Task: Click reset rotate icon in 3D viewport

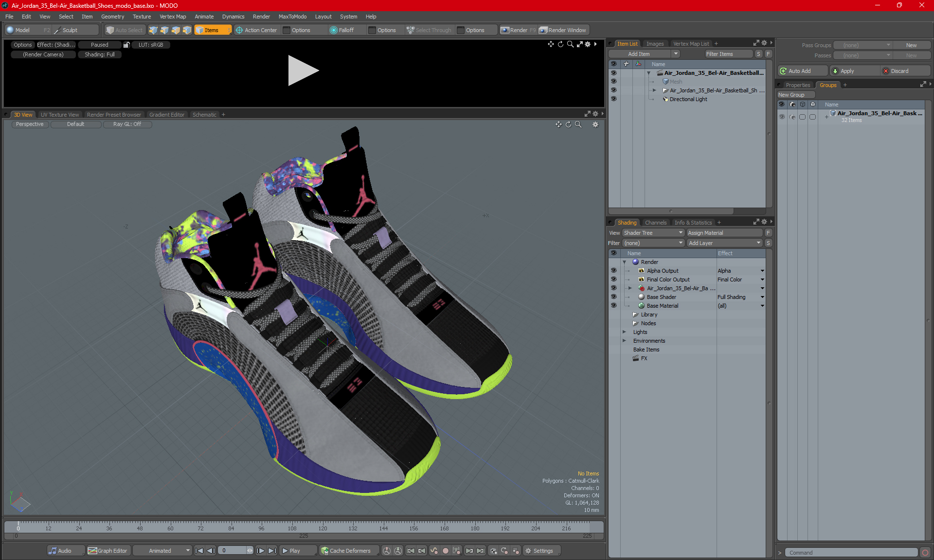Action: coord(568,124)
